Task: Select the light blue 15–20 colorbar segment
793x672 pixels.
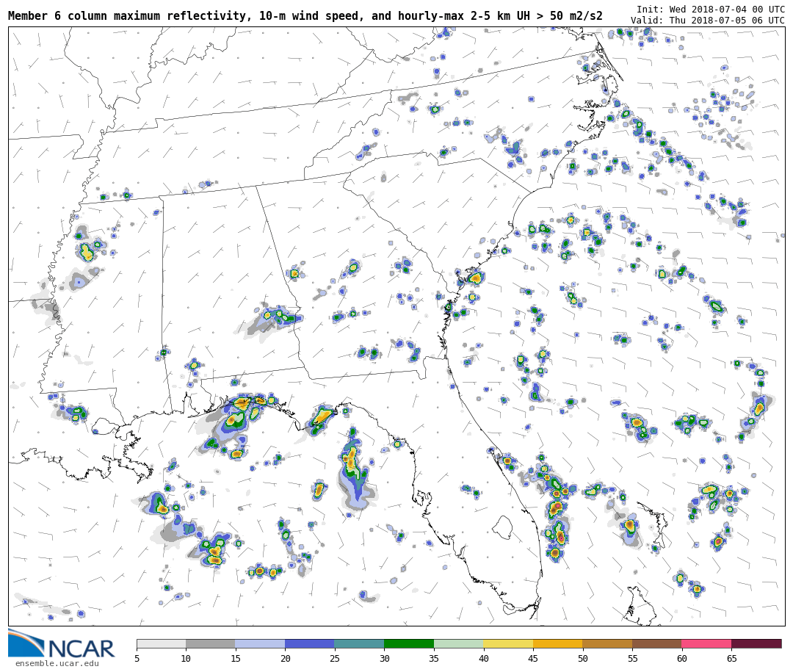Action: coord(260,644)
